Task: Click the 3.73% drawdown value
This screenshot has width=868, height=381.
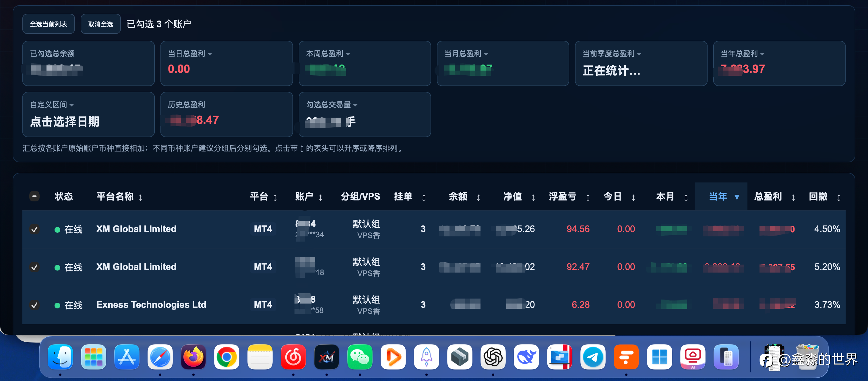Action: pyautogui.click(x=827, y=305)
